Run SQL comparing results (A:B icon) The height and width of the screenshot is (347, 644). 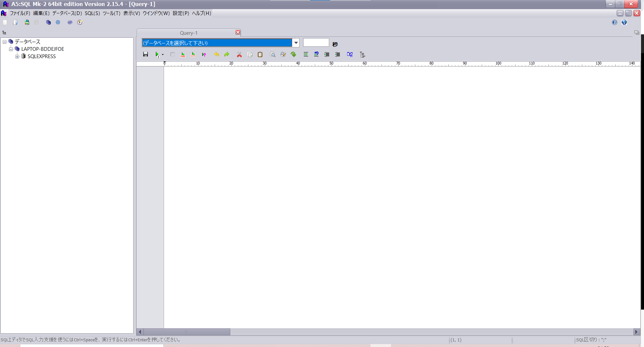(x=183, y=54)
